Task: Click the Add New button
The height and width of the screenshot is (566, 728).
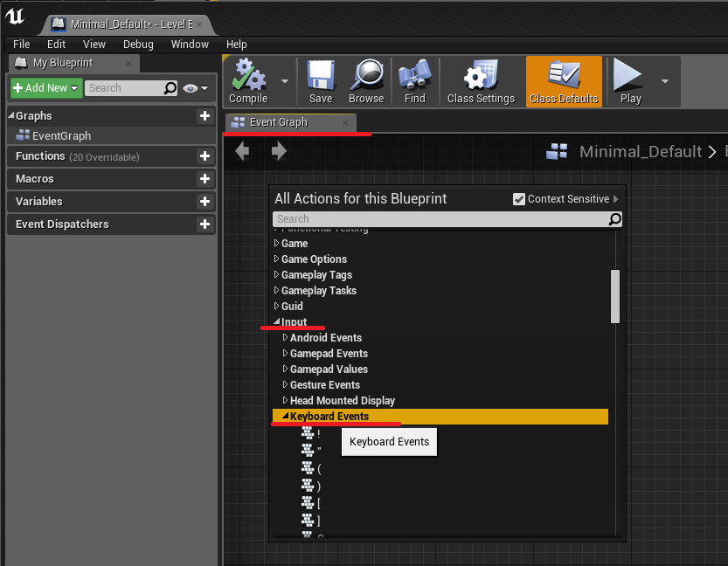Action: [46, 87]
